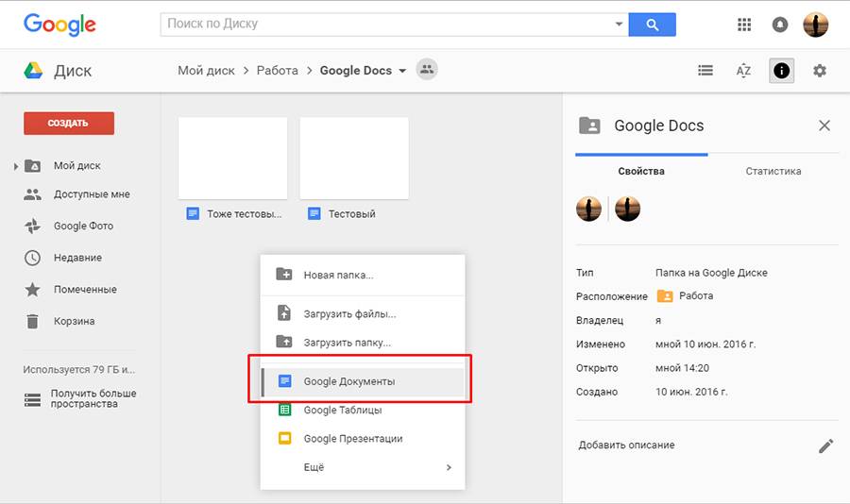Open sharing people icon beside Google Docs
This screenshot has width=850, height=504.
click(427, 69)
